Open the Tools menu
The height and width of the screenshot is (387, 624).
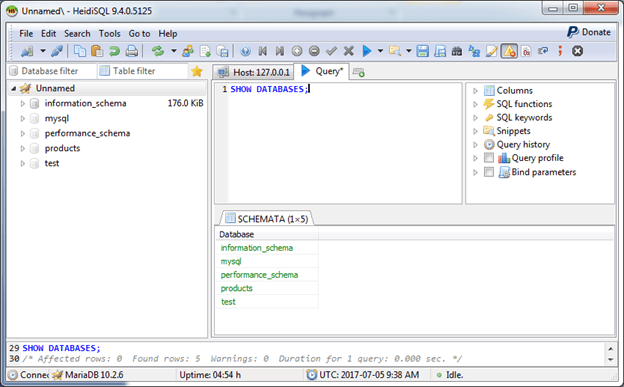109,33
